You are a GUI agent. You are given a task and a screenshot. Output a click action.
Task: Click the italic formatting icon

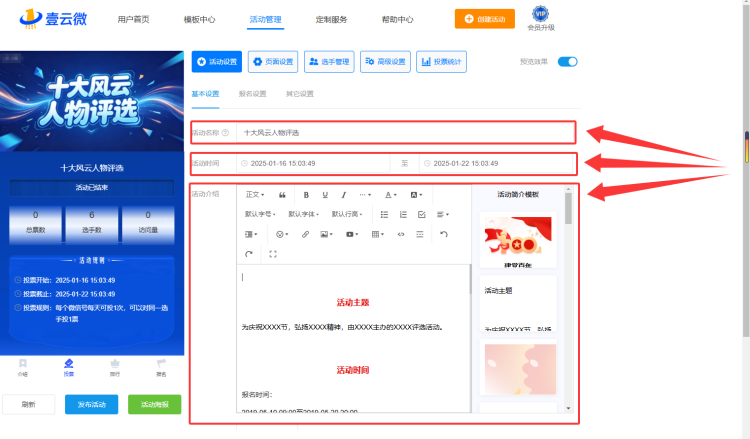(343, 195)
